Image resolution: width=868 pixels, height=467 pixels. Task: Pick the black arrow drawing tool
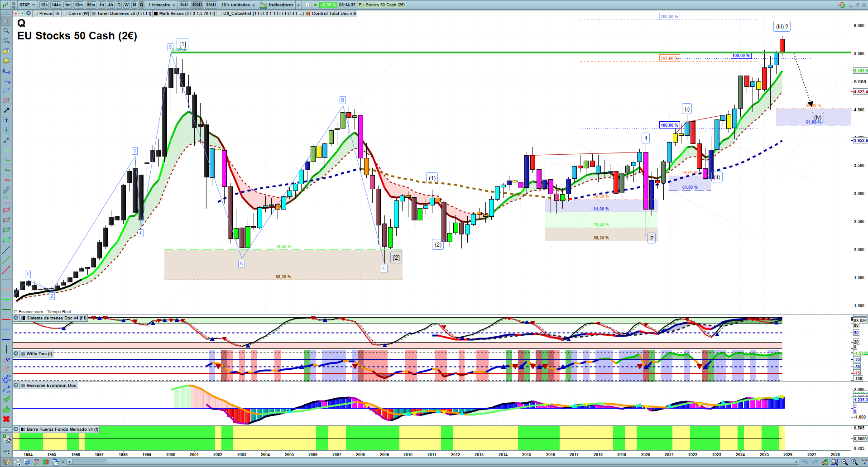6,110
